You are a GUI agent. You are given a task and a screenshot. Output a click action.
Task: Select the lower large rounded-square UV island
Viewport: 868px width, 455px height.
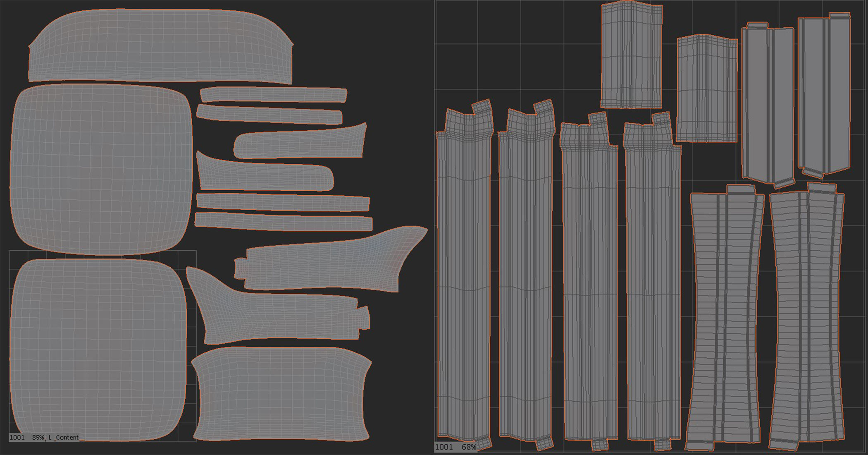98,350
